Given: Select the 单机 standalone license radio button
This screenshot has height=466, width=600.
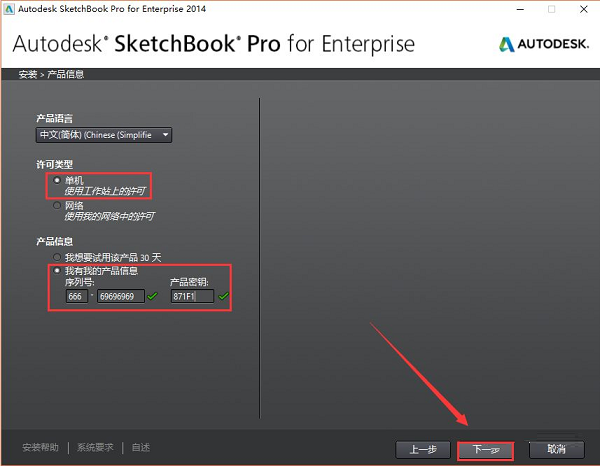Looking at the screenshot, I should point(57,180).
